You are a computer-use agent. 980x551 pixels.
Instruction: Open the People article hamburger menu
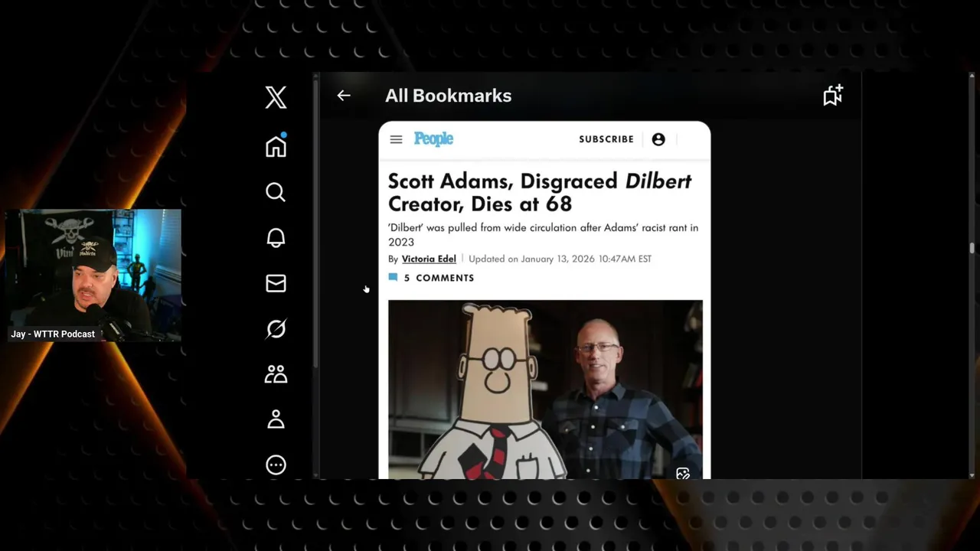click(396, 139)
